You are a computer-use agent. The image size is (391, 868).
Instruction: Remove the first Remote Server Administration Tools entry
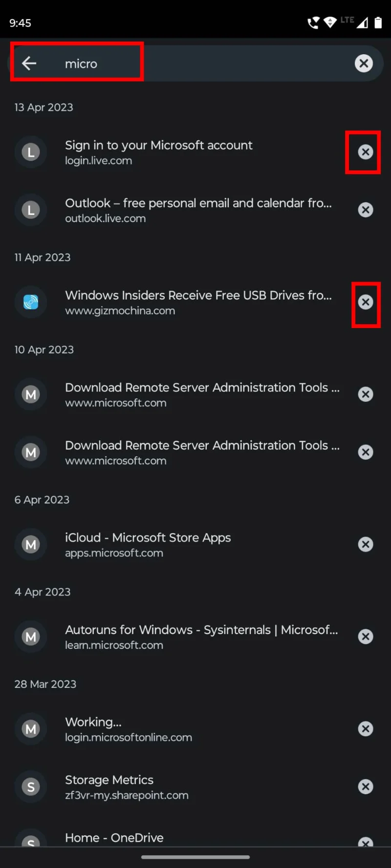(365, 394)
